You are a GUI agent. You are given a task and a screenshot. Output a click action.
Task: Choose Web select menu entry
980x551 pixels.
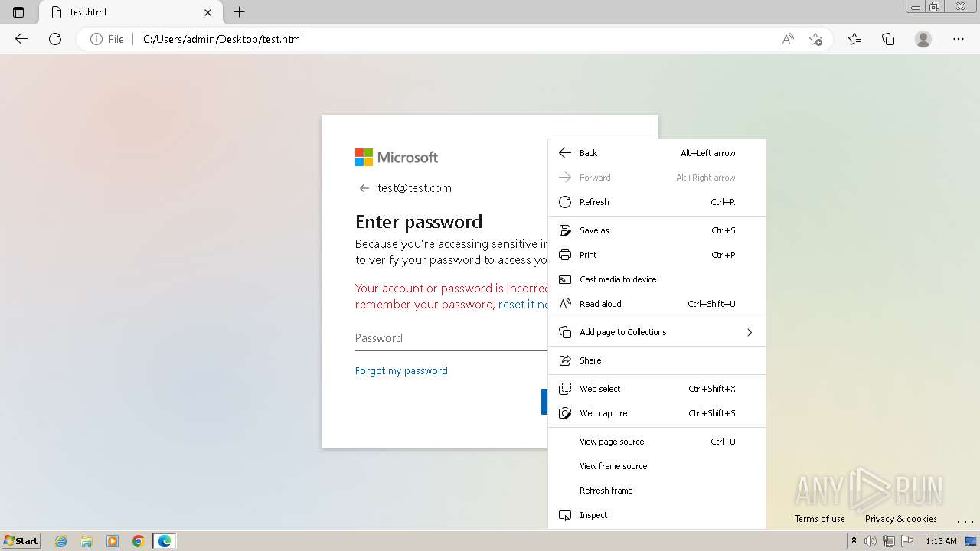click(x=657, y=389)
